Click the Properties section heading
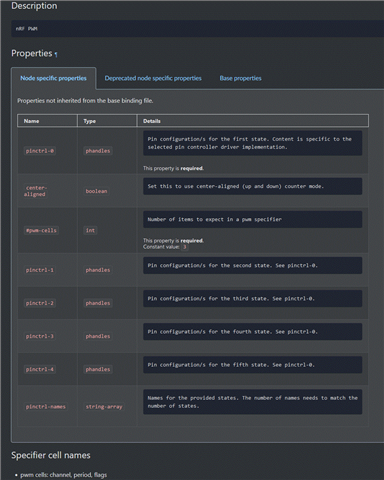 [32, 53]
